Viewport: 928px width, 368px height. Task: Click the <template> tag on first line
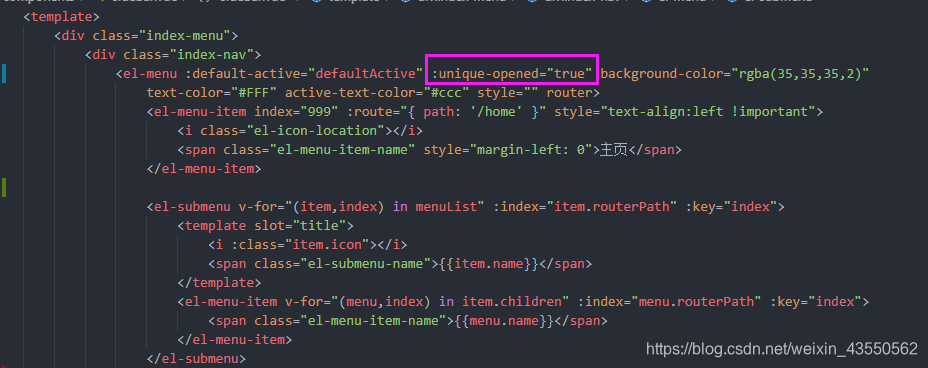(x=62, y=17)
